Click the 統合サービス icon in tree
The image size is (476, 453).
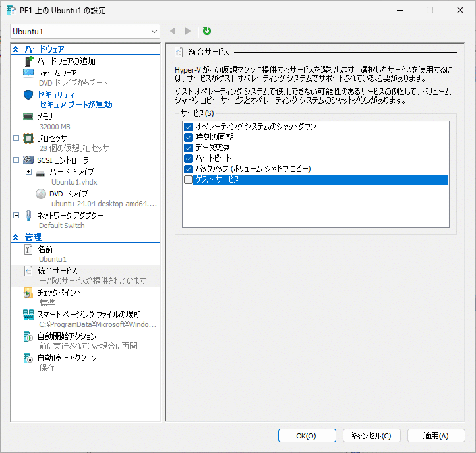[28, 271]
